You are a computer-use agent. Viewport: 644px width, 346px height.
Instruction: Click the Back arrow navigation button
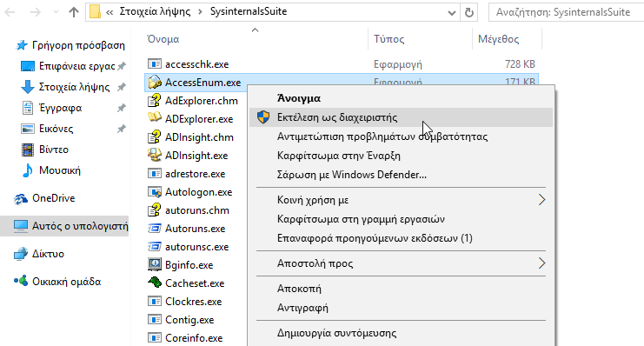(x=10, y=12)
